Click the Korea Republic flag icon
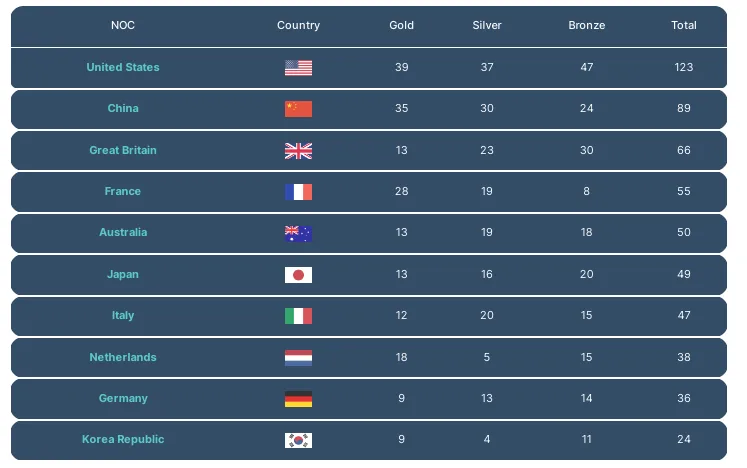Screen dimensions: 747x468 click(x=298, y=440)
